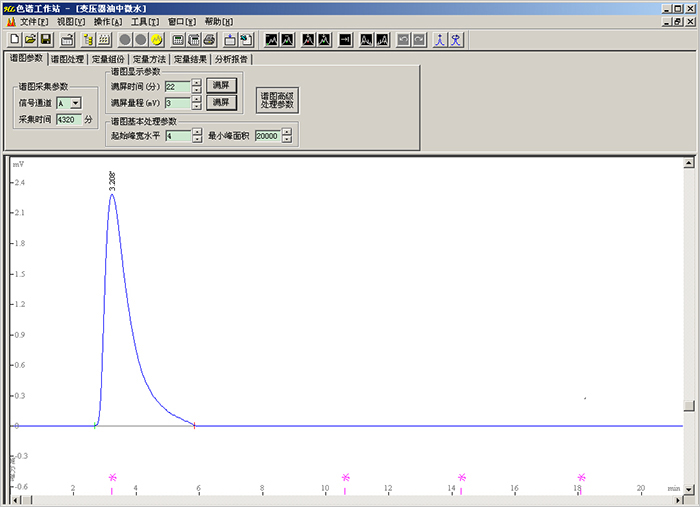Click the Save floppy disk icon
The image size is (700, 507).
[x=45, y=40]
